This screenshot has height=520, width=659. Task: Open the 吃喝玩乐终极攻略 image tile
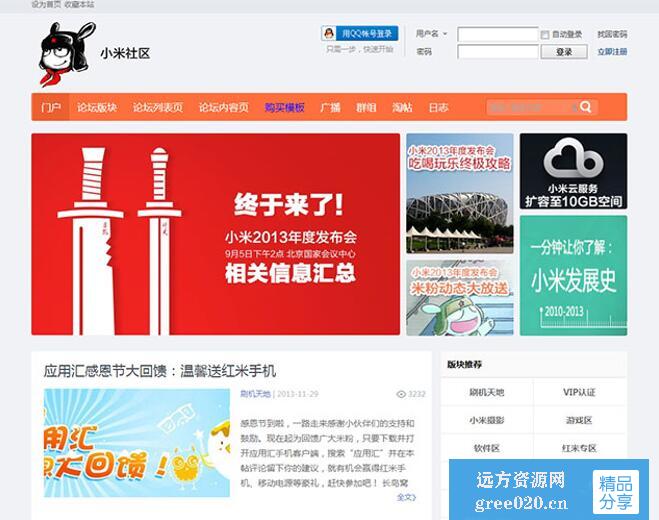459,193
